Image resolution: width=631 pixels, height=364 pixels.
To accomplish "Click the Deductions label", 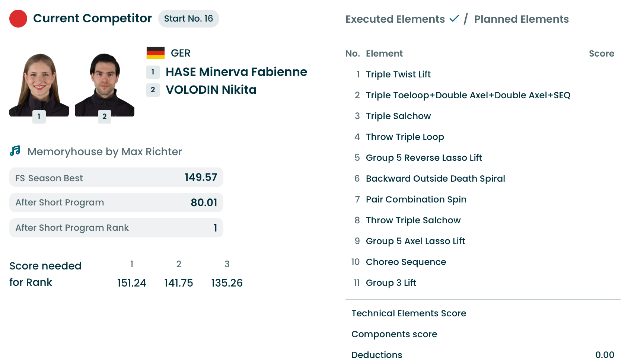I will point(377,355).
